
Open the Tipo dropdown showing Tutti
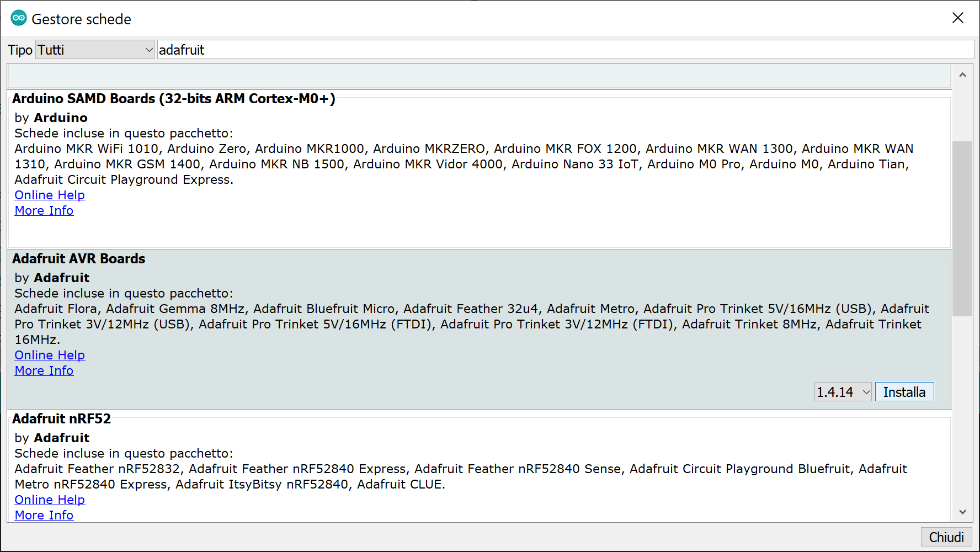(x=95, y=50)
